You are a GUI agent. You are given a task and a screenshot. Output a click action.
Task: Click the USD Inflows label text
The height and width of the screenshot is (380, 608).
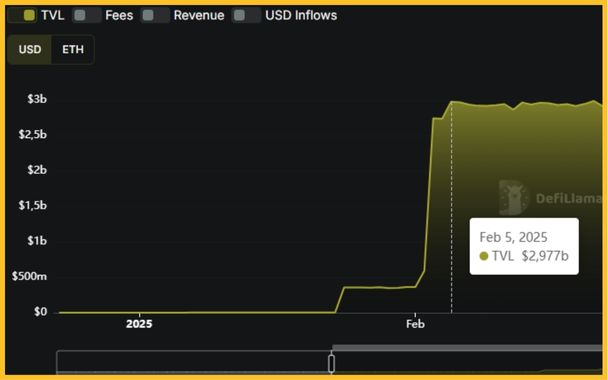pyautogui.click(x=301, y=16)
